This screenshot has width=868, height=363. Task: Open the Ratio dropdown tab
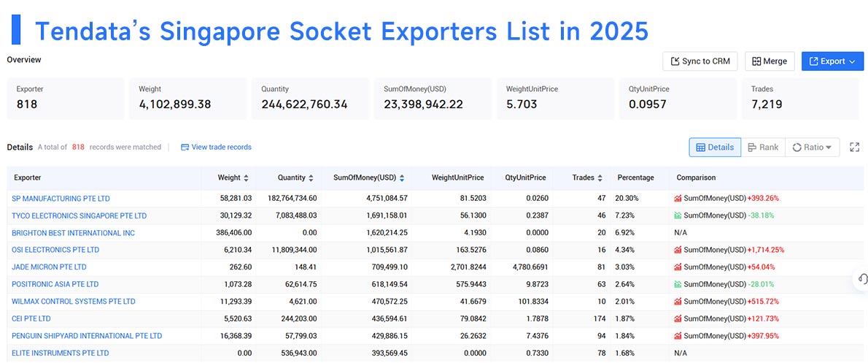point(812,148)
